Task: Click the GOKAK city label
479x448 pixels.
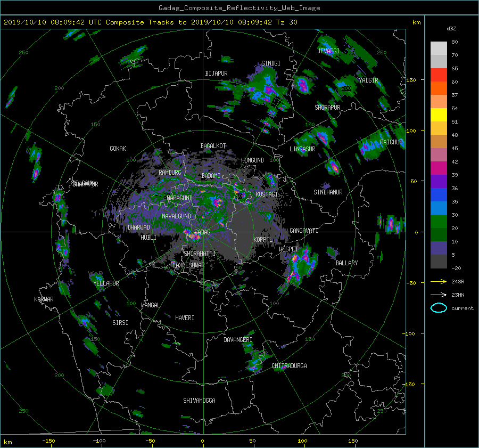Action: pos(118,149)
